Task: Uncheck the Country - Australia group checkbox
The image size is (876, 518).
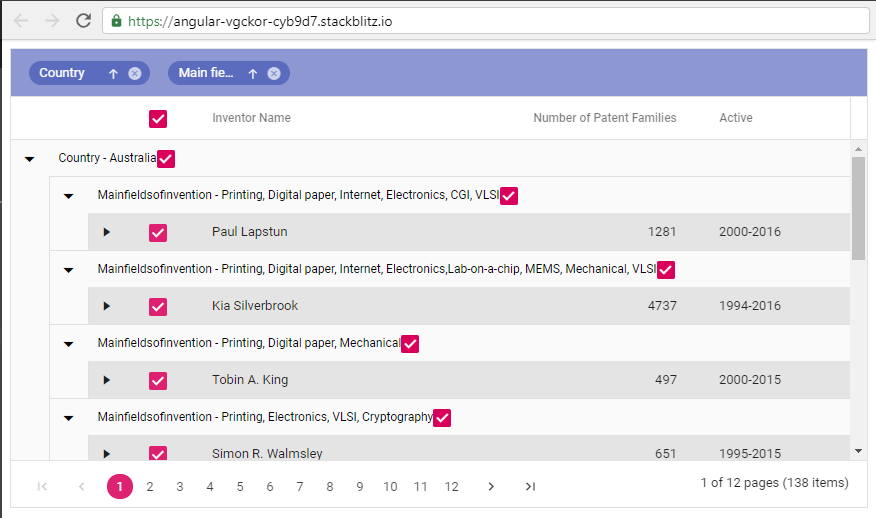Action: (x=166, y=159)
